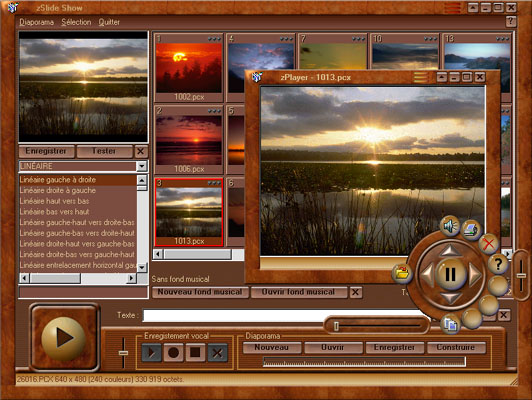Click Nouveau in the Diaporama group
Screen dimensions: 532x400
pyautogui.click(x=271, y=347)
